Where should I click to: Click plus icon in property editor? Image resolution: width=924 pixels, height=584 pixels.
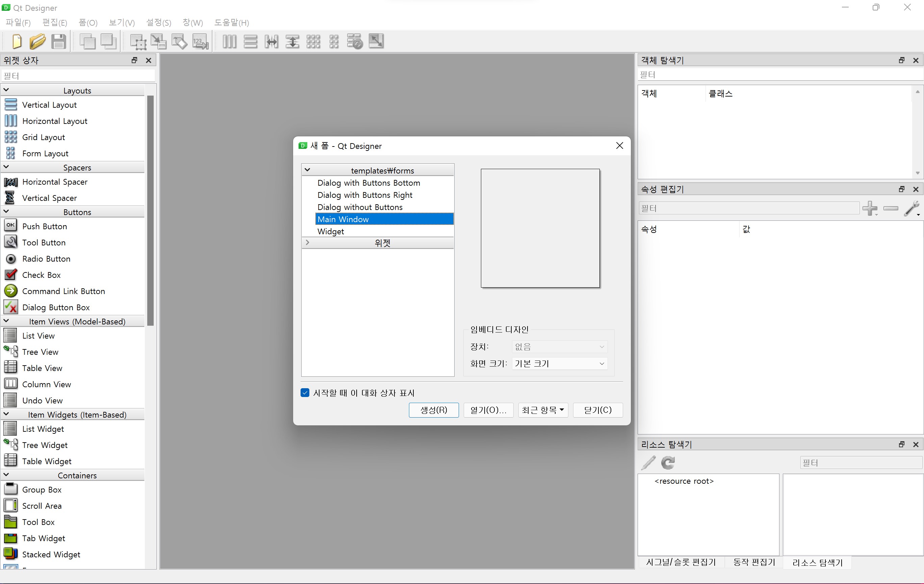point(869,208)
